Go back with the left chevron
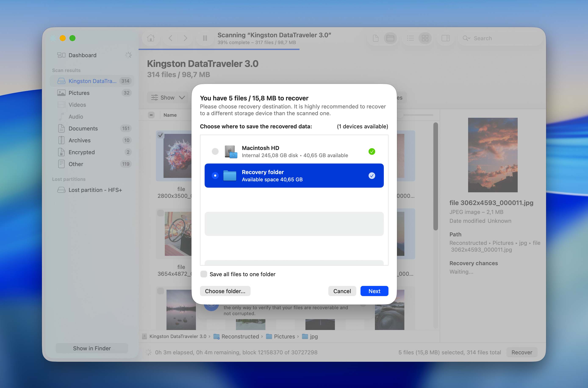This screenshot has height=388, width=588. (171, 38)
